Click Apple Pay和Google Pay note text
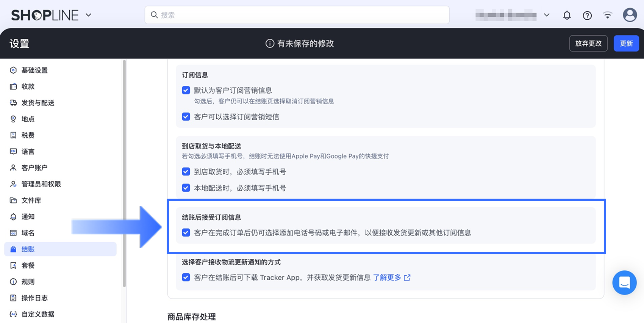Viewport: 644px width, 323px height. point(285,156)
